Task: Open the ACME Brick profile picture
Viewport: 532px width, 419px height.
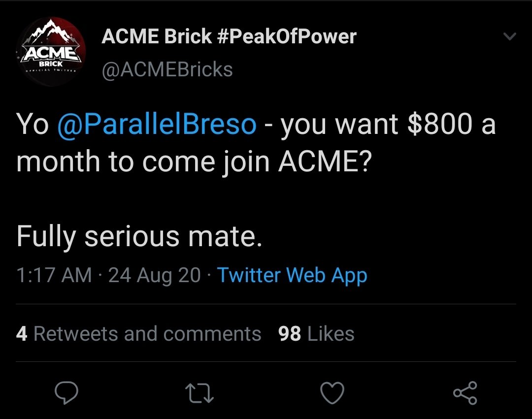Action: (x=52, y=52)
